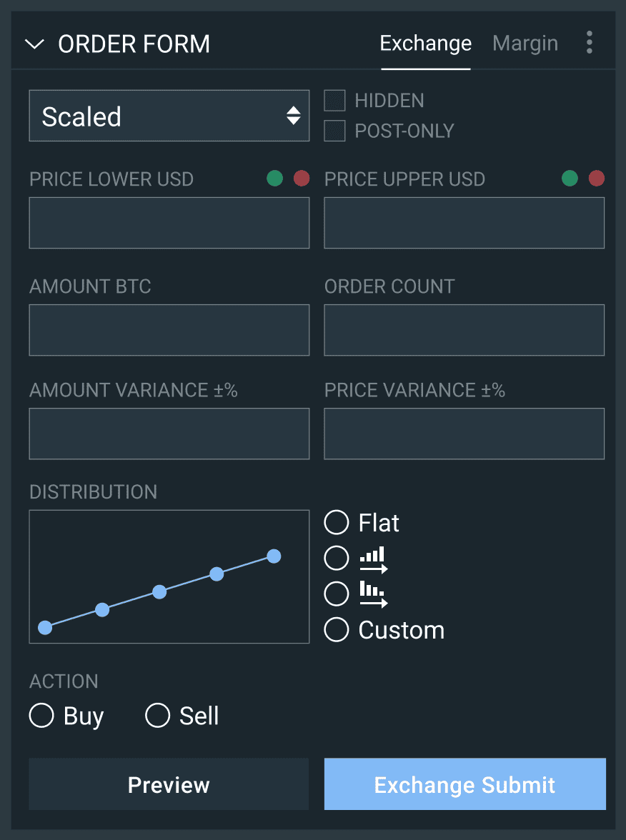Viewport: 626px width, 840px height.
Task: Select the Custom distribution option
Action: 337,630
